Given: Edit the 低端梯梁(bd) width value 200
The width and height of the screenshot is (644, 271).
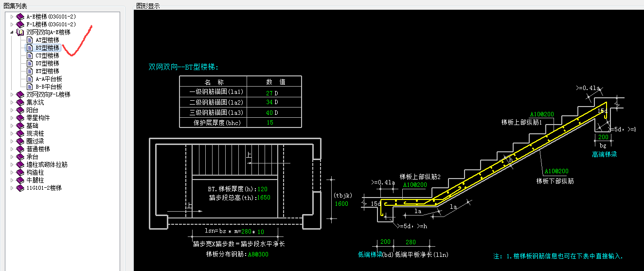Looking at the screenshot, I should [386, 242].
